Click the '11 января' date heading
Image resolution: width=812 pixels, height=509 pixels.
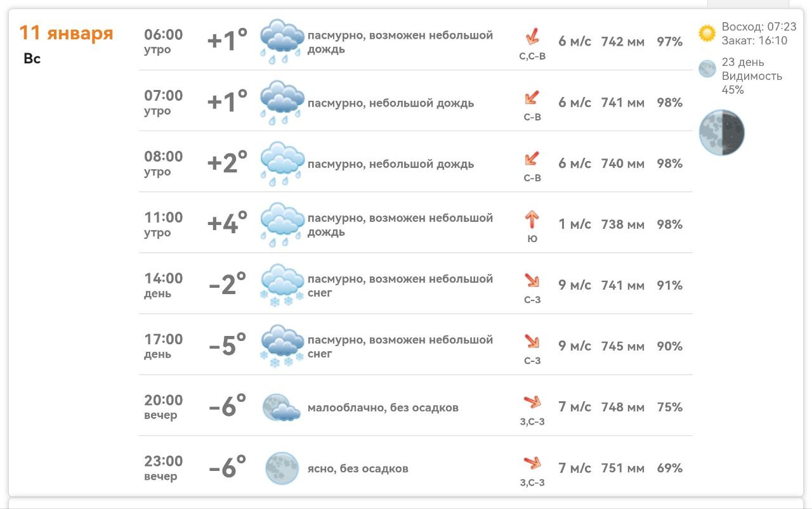[67, 33]
